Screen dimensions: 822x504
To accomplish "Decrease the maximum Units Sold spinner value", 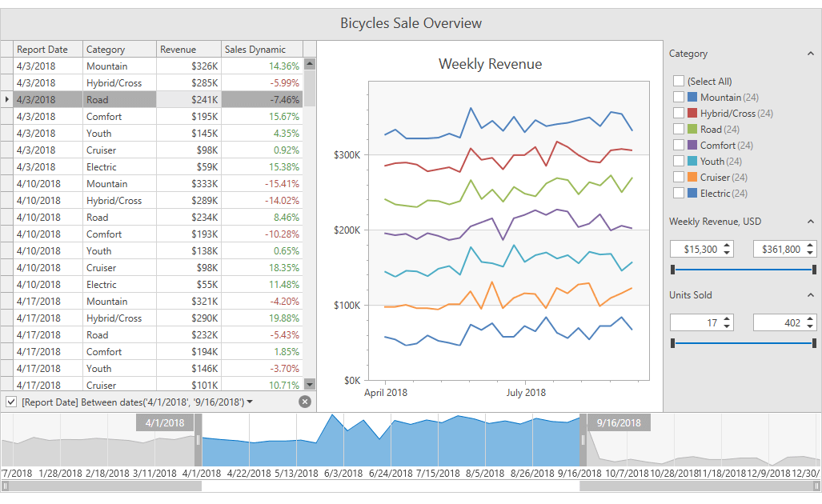I will tap(810, 326).
